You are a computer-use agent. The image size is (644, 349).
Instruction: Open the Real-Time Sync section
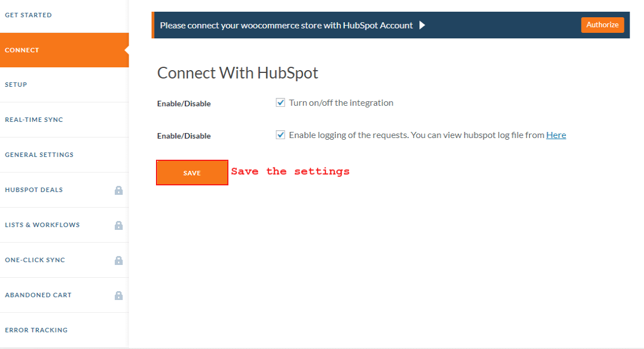65,120
